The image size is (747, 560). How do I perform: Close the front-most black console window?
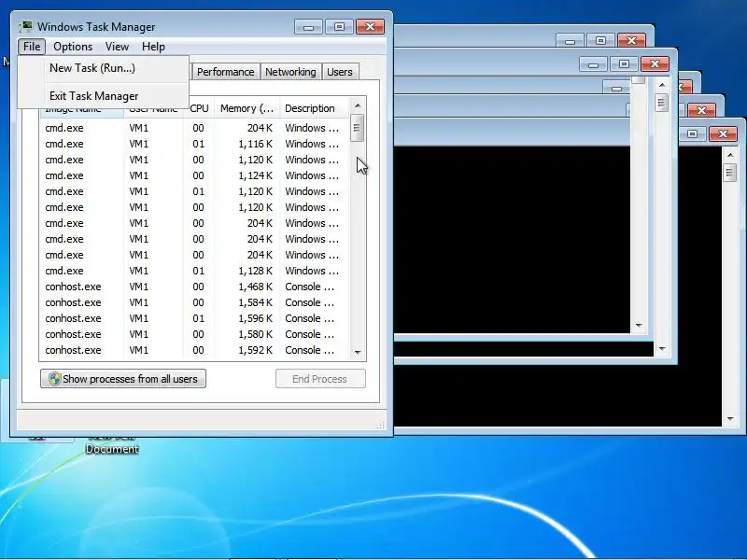click(x=723, y=133)
